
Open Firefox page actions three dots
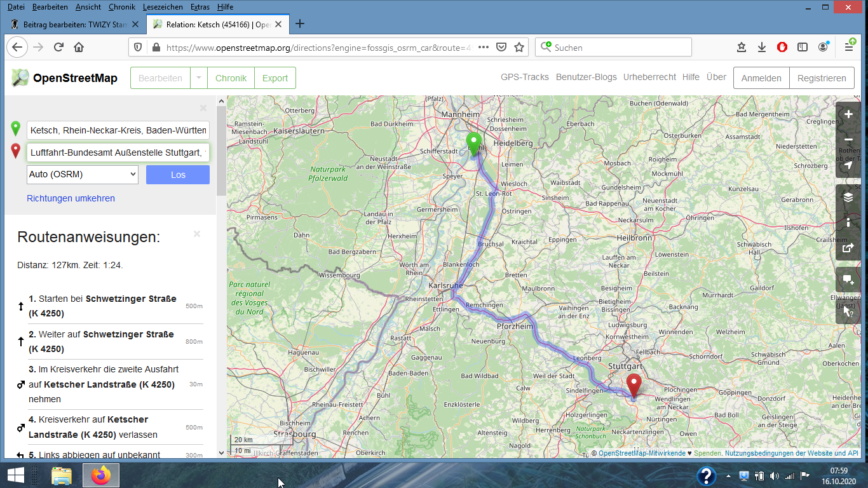pos(483,47)
